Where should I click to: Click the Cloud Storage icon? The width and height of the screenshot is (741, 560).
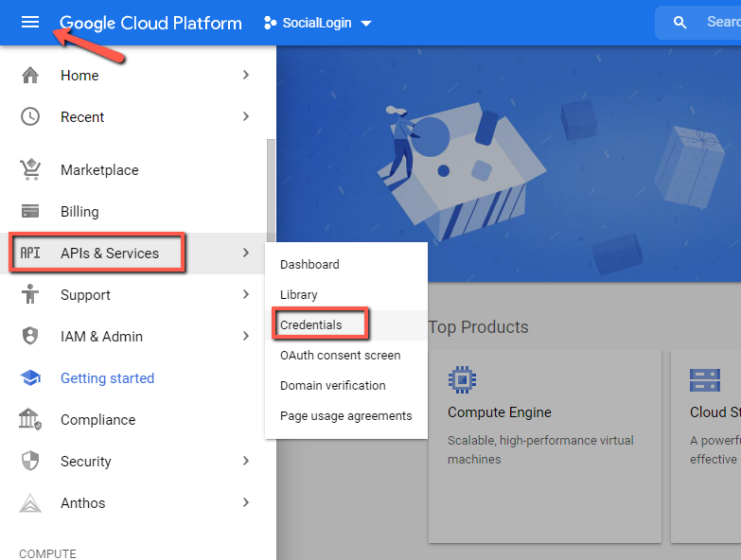point(705,380)
